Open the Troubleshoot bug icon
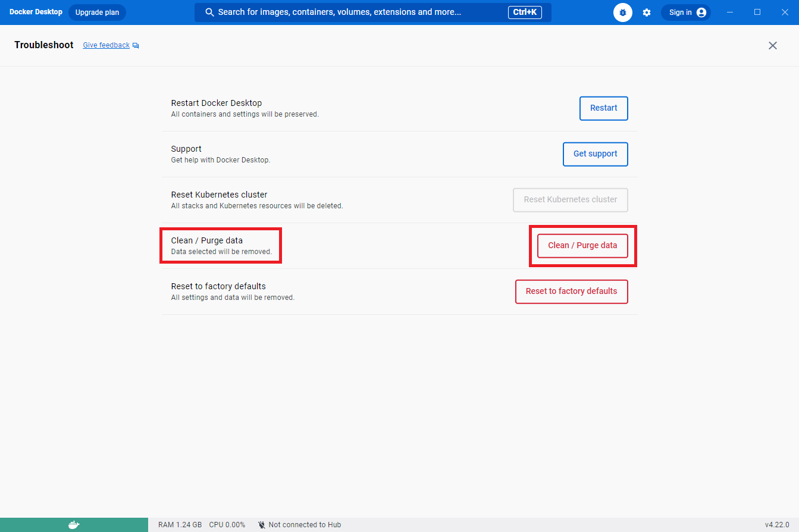Image resolution: width=799 pixels, height=532 pixels. coord(623,12)
